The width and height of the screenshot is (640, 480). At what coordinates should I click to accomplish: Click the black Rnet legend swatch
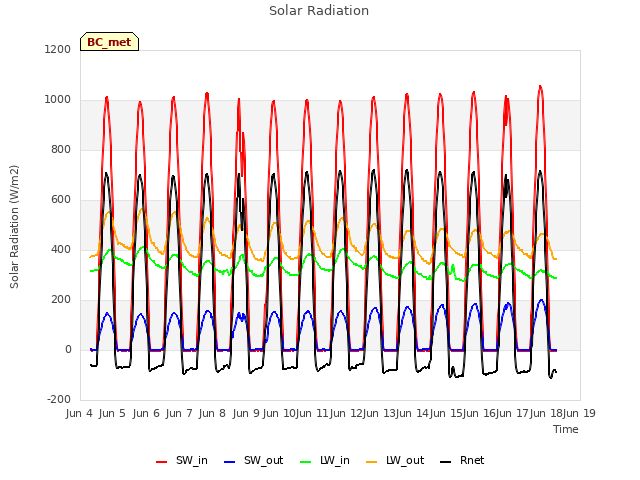click(x=446, y=462)
